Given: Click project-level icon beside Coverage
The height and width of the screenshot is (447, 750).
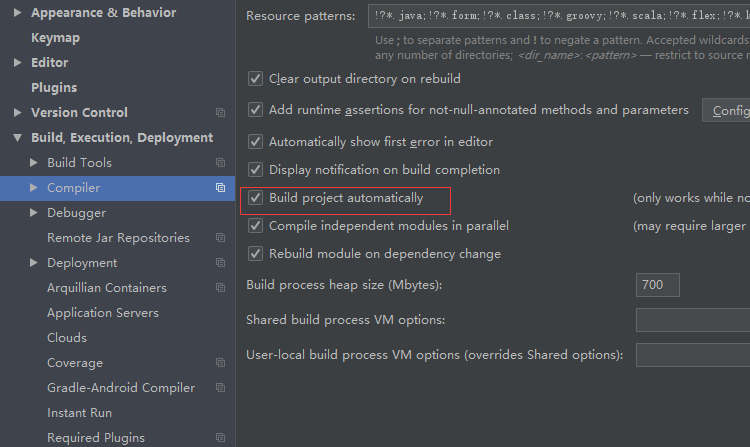Looking at the screenshot, I should [220, 363].
